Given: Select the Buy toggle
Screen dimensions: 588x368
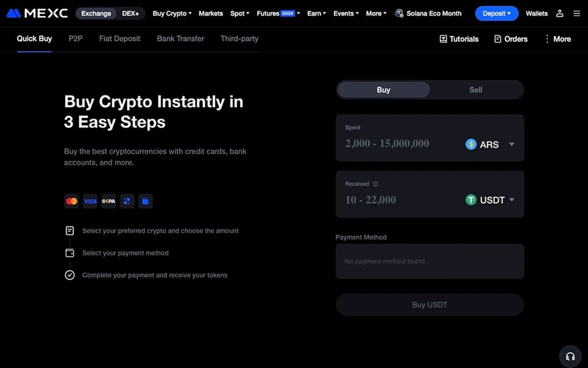Looking at the screenshot, I should point(383,90).
